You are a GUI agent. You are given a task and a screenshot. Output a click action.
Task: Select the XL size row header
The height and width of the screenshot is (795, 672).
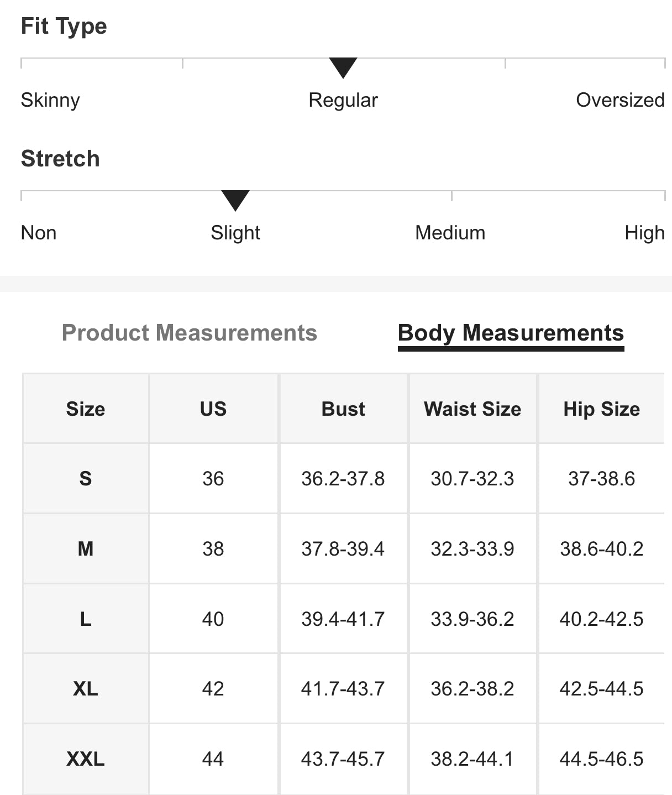pyautogui.click(x=86, y=689)
